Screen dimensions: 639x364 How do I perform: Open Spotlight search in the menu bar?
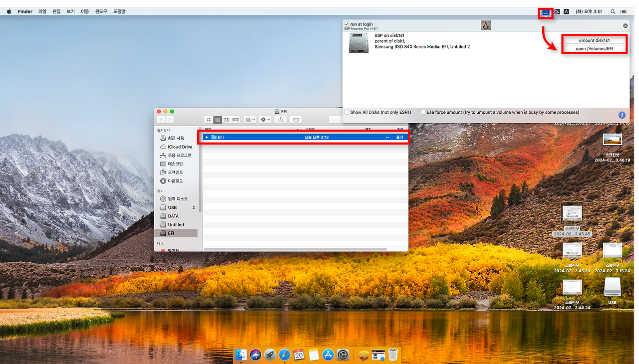click(x=613, y=11)
